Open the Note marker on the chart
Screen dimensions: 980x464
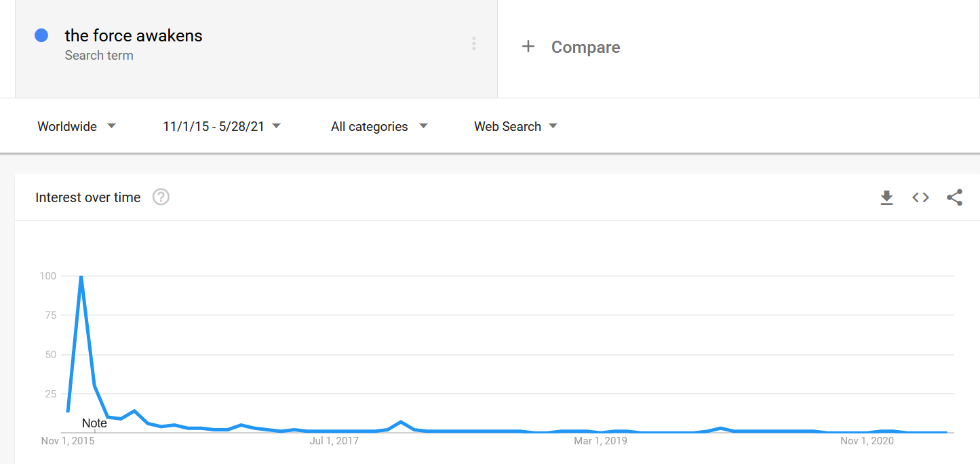[x=94, y=423]
